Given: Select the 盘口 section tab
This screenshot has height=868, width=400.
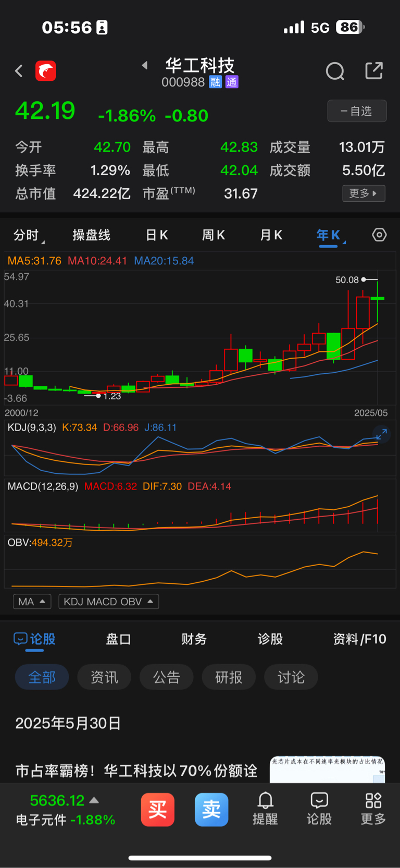Looking at the screenshot, I should (118, 639).
